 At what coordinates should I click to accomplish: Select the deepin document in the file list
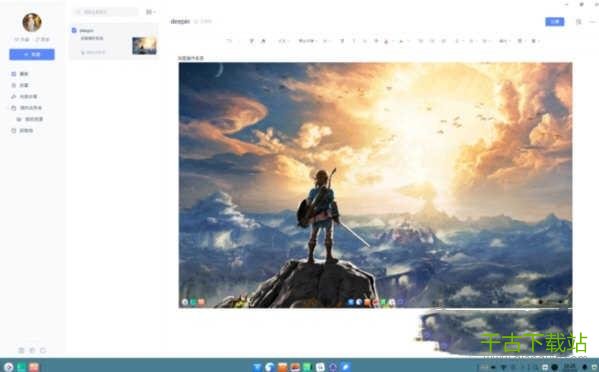coord(113,41)
